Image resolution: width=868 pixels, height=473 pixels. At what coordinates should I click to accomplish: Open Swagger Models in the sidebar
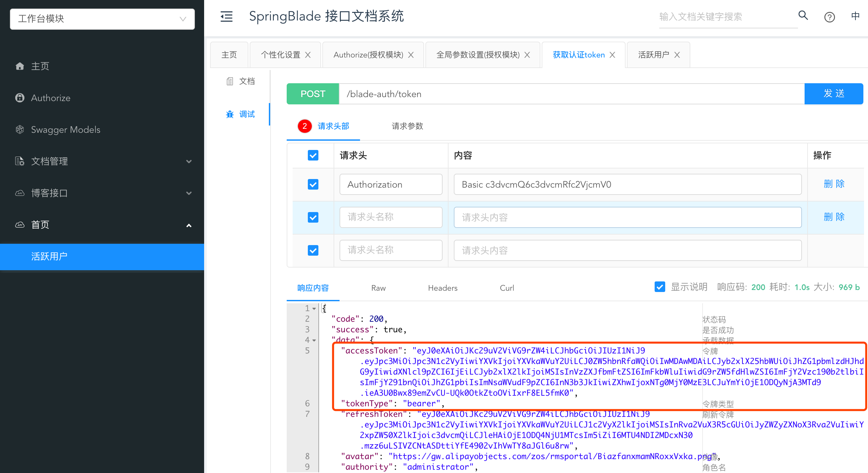(102, 129)
